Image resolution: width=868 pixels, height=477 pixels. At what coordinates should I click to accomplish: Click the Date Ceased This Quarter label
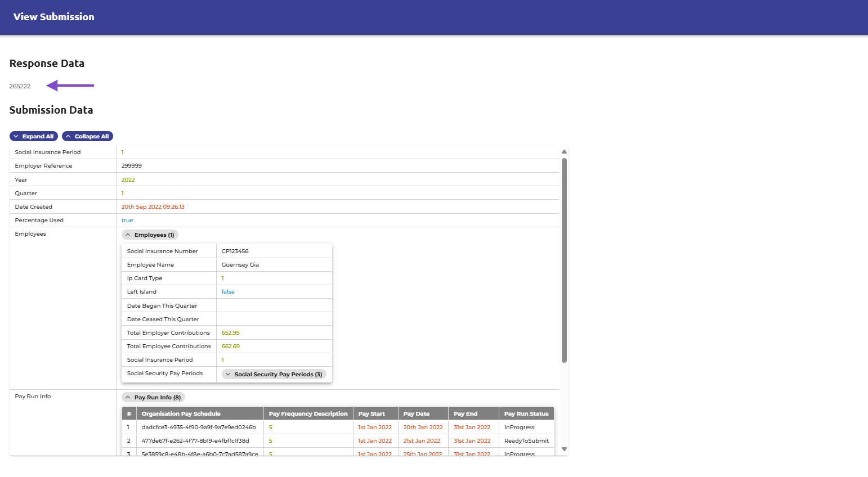pos(163,319)
